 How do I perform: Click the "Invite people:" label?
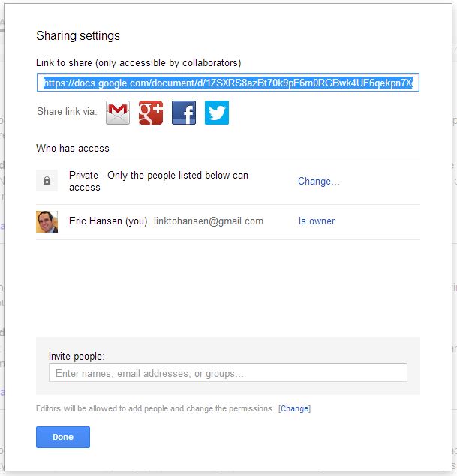[x=77, y=356]
